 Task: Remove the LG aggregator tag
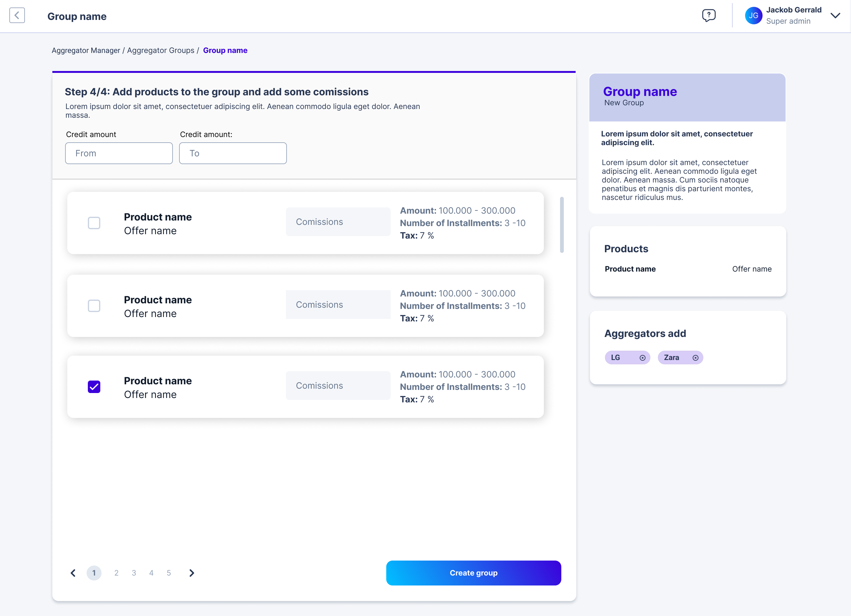[x=642, y=358]
